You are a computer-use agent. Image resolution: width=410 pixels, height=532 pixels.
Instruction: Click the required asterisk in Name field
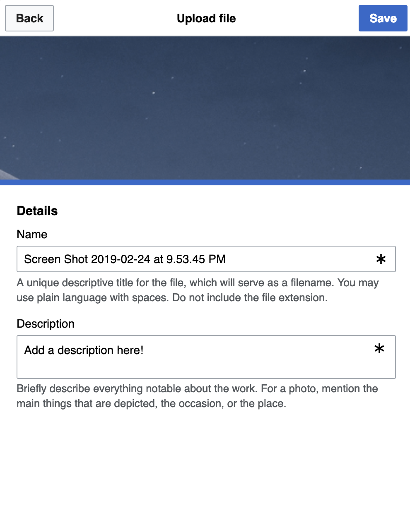[381, 259]
